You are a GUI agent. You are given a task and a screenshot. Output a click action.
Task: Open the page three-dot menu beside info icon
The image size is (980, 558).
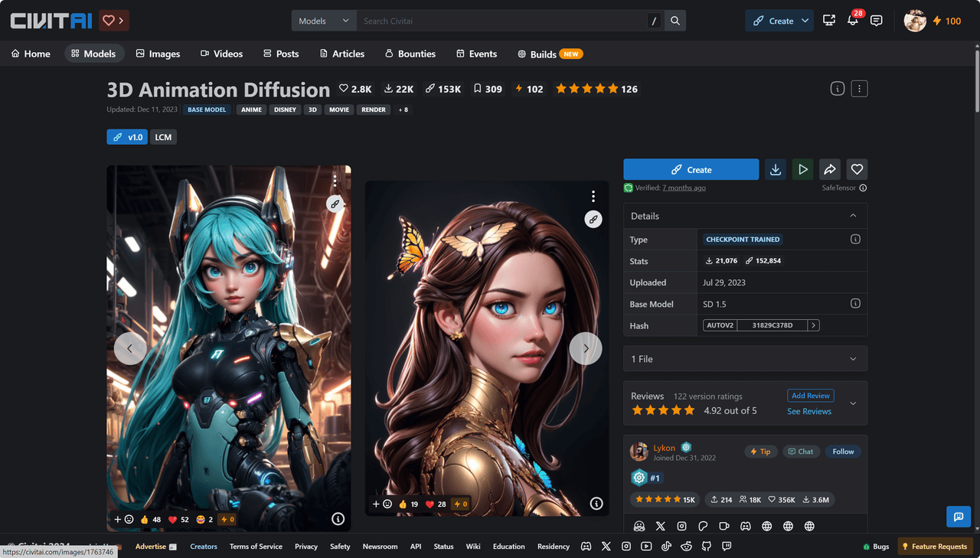(860, 89)
